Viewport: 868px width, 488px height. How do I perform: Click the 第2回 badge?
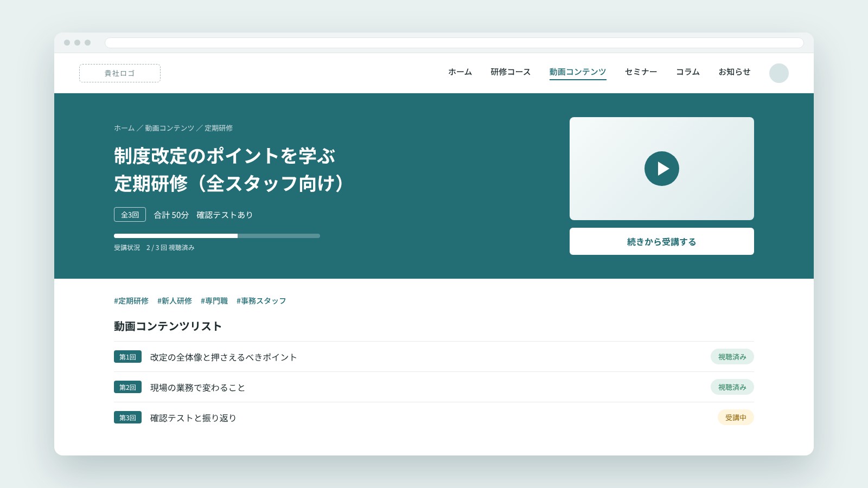coord(127,387)
